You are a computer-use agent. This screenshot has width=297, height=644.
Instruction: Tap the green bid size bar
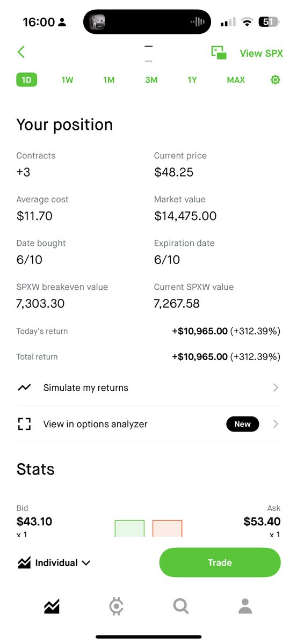click(x=129, y=528)
